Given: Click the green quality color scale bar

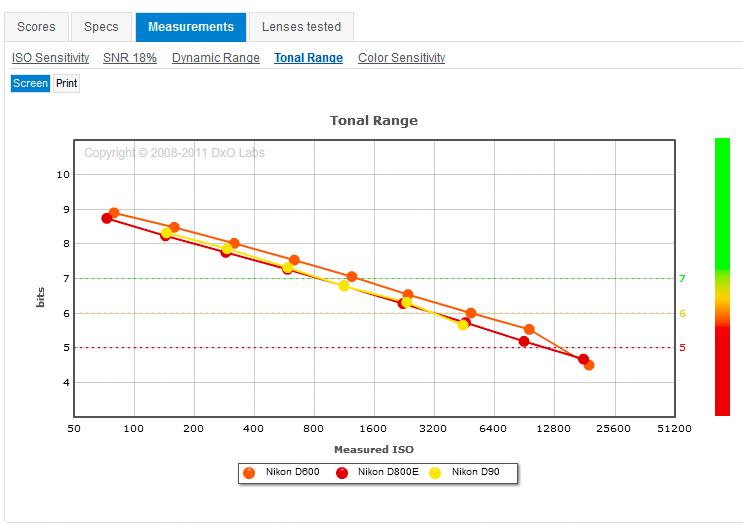Looking at the screenshot, I should click(x=722, y=204).
